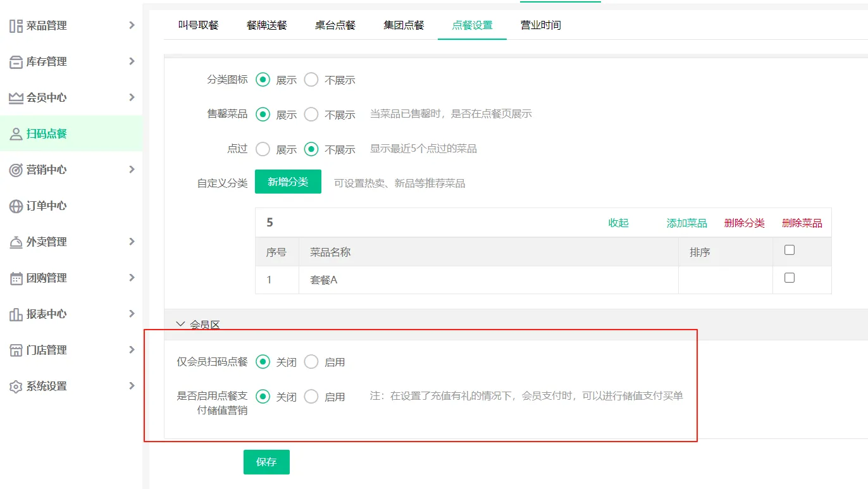This screenshot has width=868, height=489.
Task: Click the 团购管理 calendar icon
Action: pos(16,278)
